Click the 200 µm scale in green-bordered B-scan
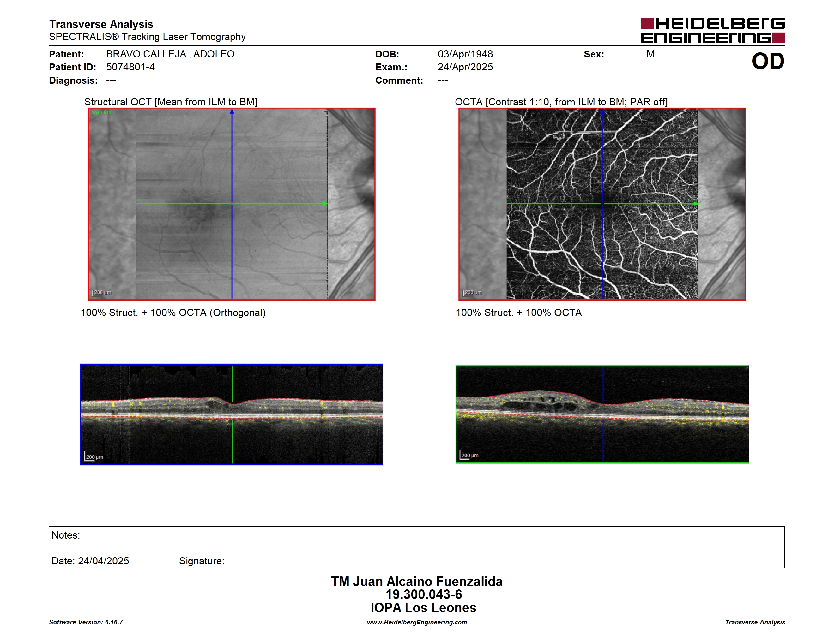The image size is (834, 644). click(x=469, y=455)
